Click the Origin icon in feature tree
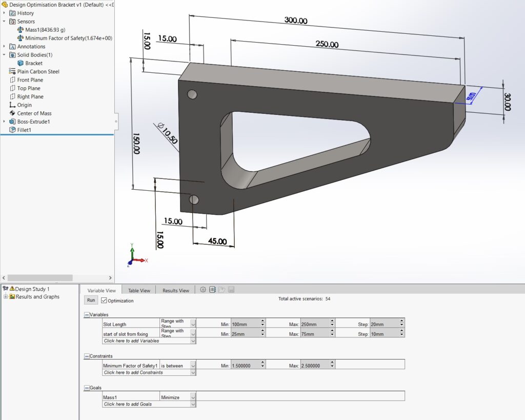Screen dimensions: 525x420 click(x=13, y=105)
